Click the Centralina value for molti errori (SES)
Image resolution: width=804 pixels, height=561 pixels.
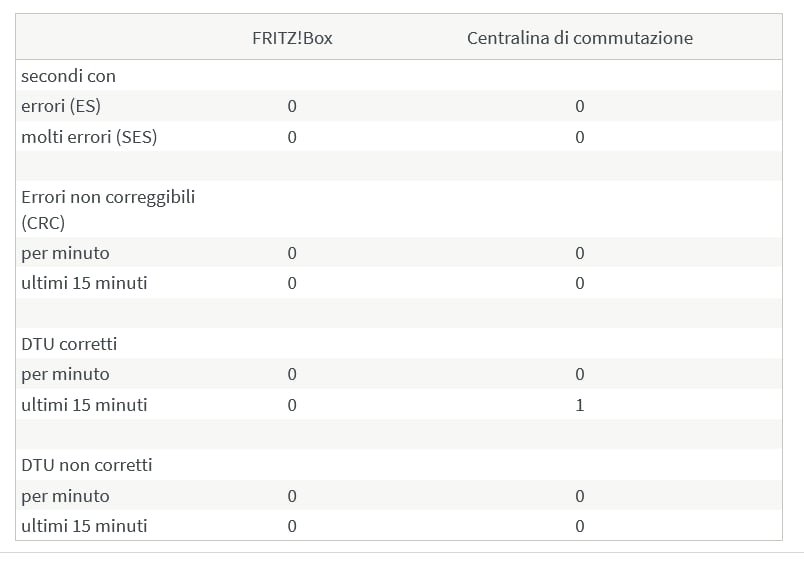pos(579,137)
